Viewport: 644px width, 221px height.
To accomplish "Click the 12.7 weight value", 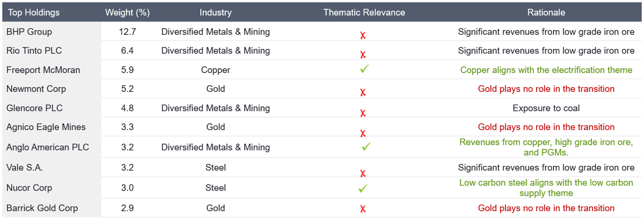I will (x=127, y=32).
